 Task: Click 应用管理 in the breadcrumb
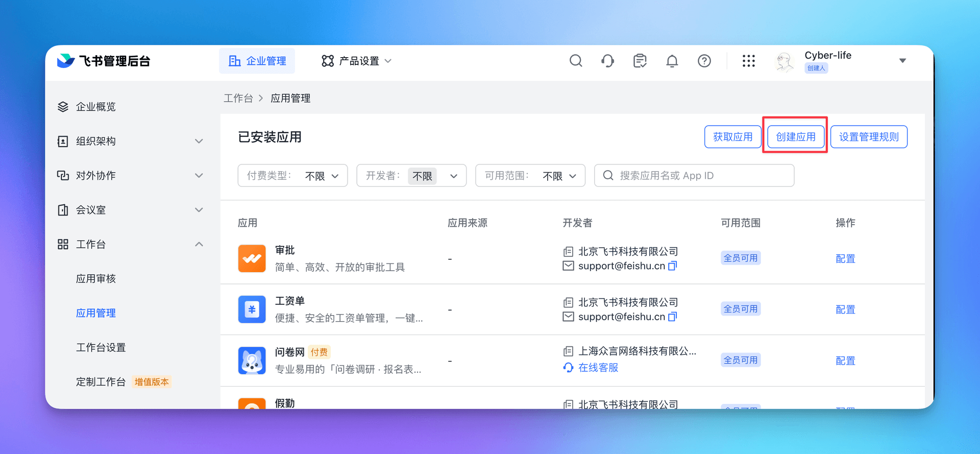(290, 98)
